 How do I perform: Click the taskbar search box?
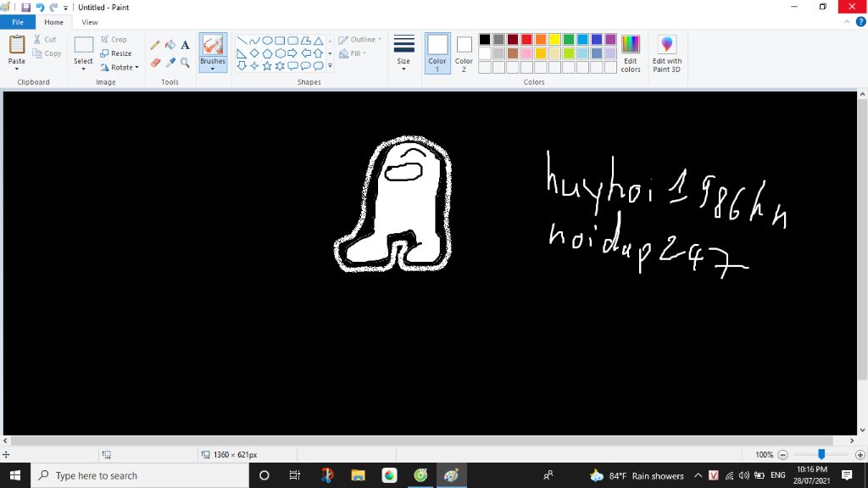140,475
